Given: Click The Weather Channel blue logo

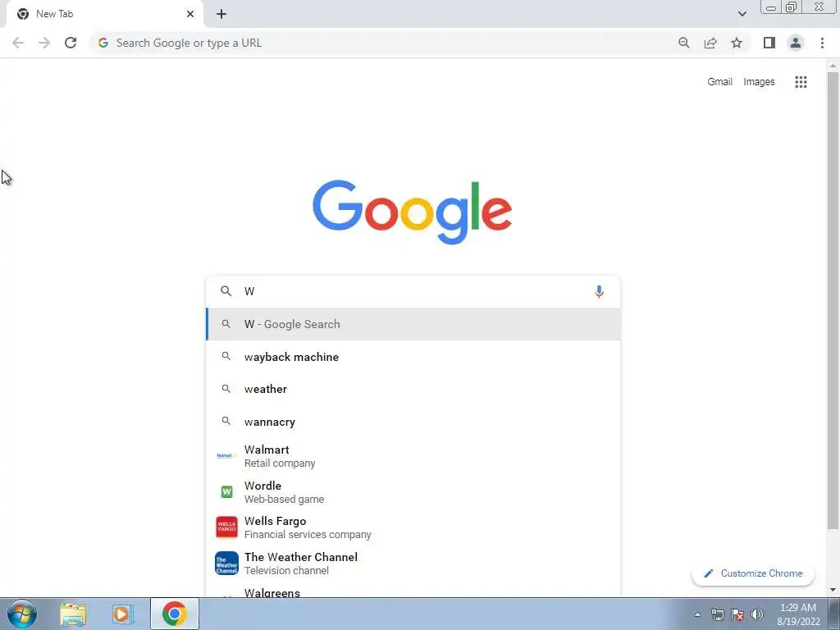Looking at the screenshot, I should pyautogui.click(x=226, y=563).
